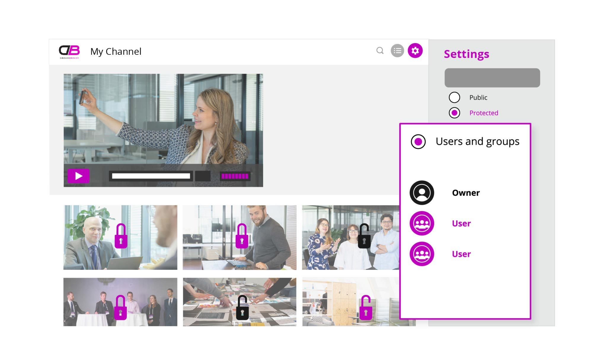Select the Public radio button
The height and width of the screenshot is (364, 607).
[x=454, y=97]
